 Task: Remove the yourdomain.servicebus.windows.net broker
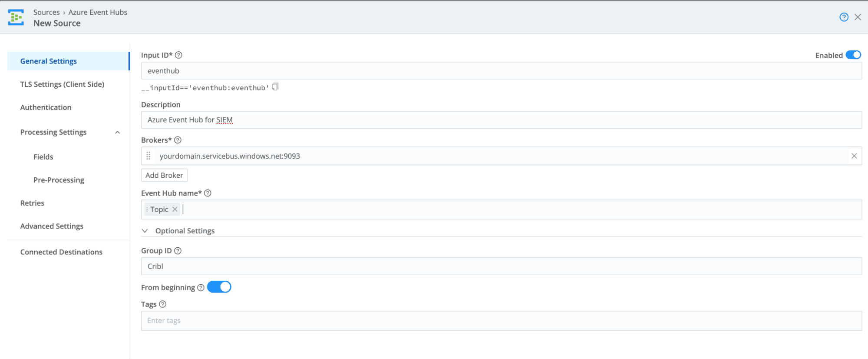tap(854, 156)
